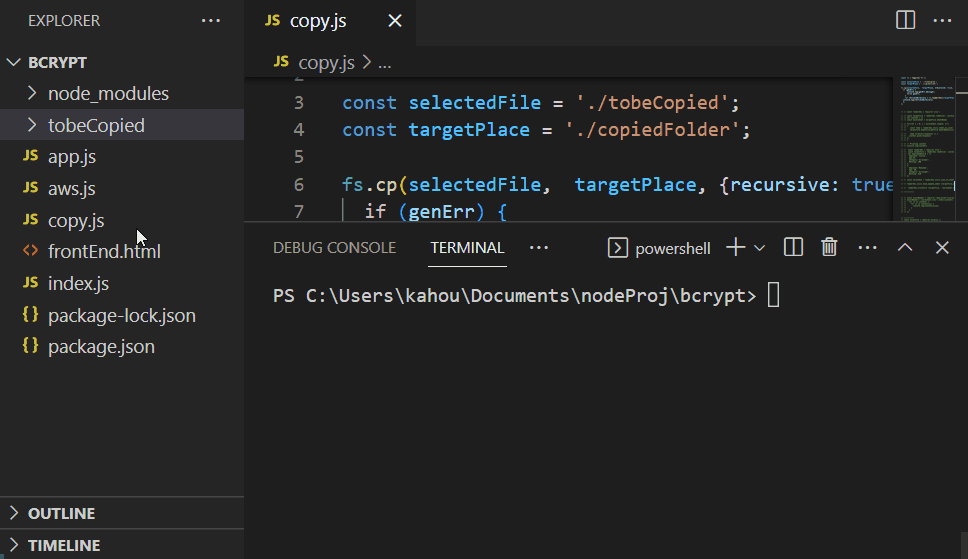Image resolution: width=968 pixels, height=559 pixels.
Task: Kill terminal with trash icon
Action: [829, 248]
